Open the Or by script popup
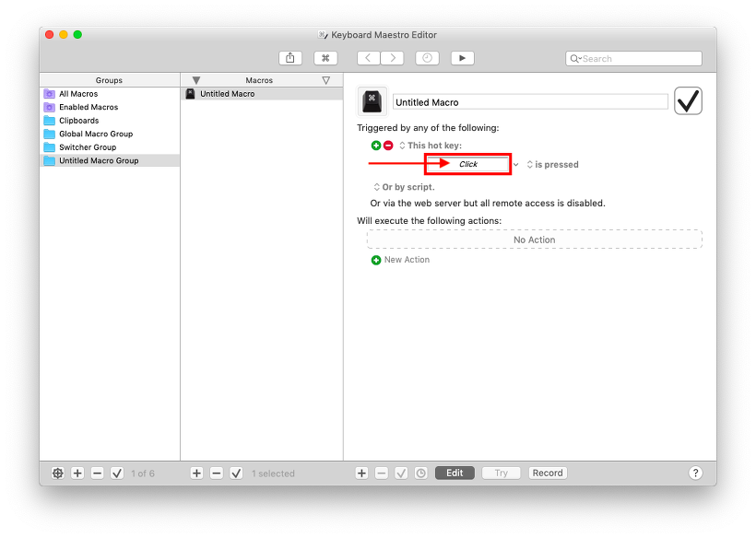 pos(404,187)
